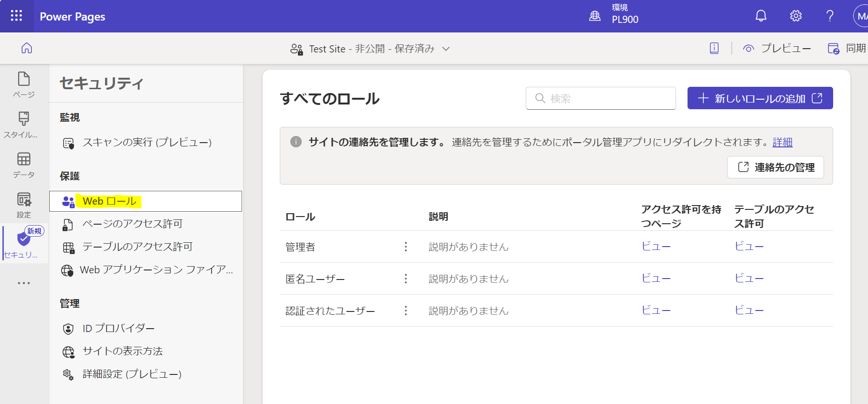868x404 pixels.
Task: Click the info panel icon beside プレビュー
Action: click(714, 48)
